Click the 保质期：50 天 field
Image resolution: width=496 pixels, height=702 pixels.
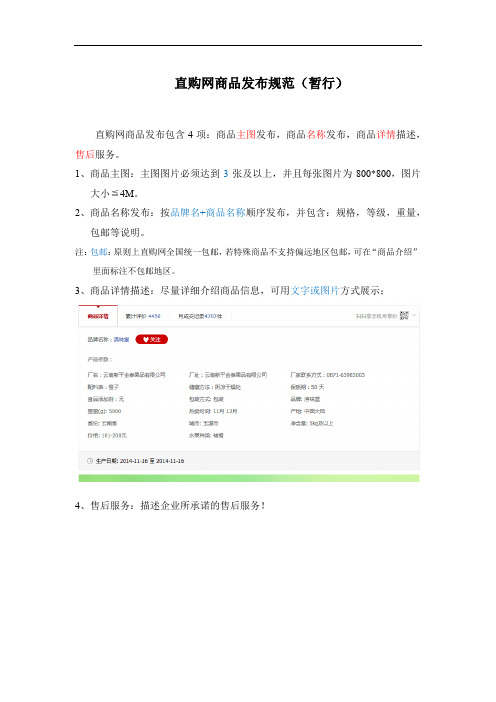click(307, 387)
